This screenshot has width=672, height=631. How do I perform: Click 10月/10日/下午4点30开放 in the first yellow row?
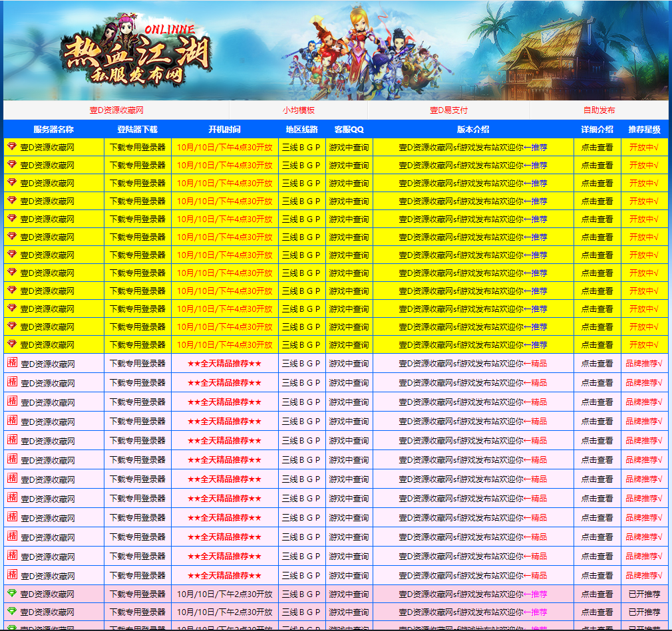pos(225,148)
